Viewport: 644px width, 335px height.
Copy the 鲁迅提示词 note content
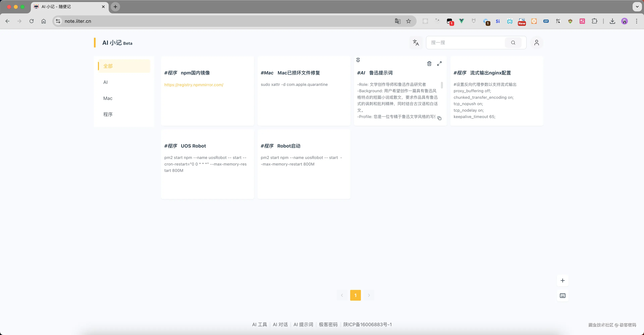[439, 118]
